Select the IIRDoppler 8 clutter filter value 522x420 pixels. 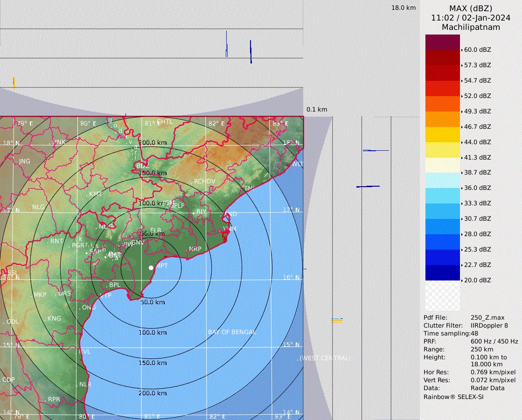489,325
